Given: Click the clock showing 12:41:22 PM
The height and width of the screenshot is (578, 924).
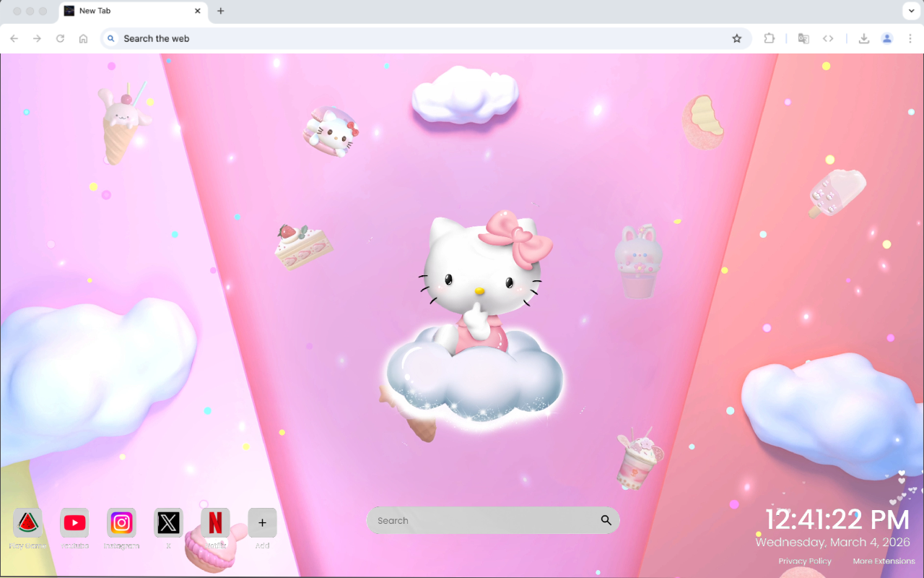Looking at the screenshot, I should (837, 519).
